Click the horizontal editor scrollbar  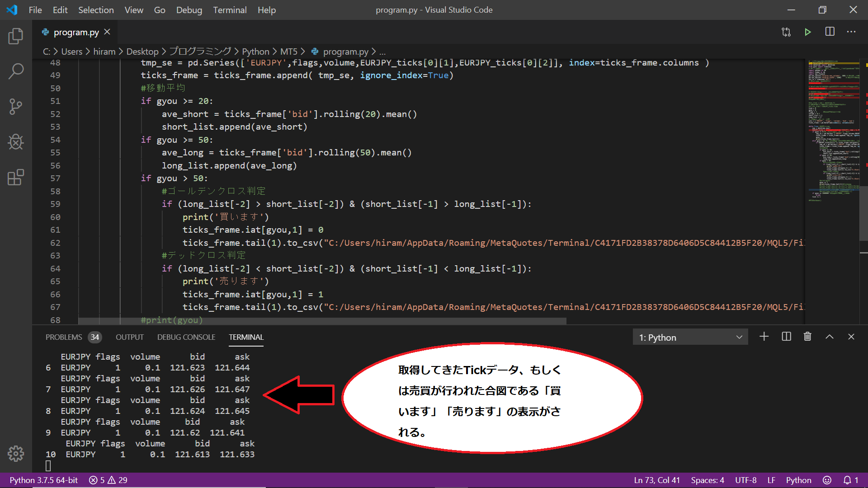coord(322,321)
